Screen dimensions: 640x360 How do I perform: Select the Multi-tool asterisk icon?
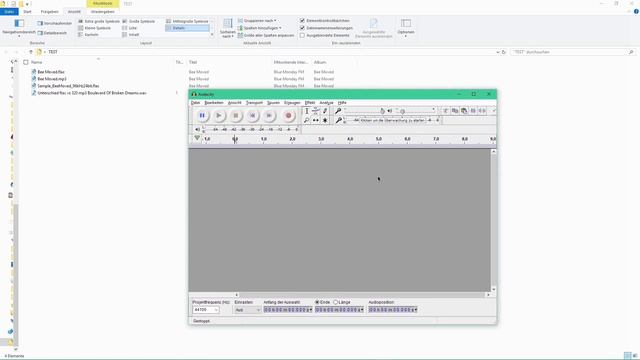click(x=325, y=120)
